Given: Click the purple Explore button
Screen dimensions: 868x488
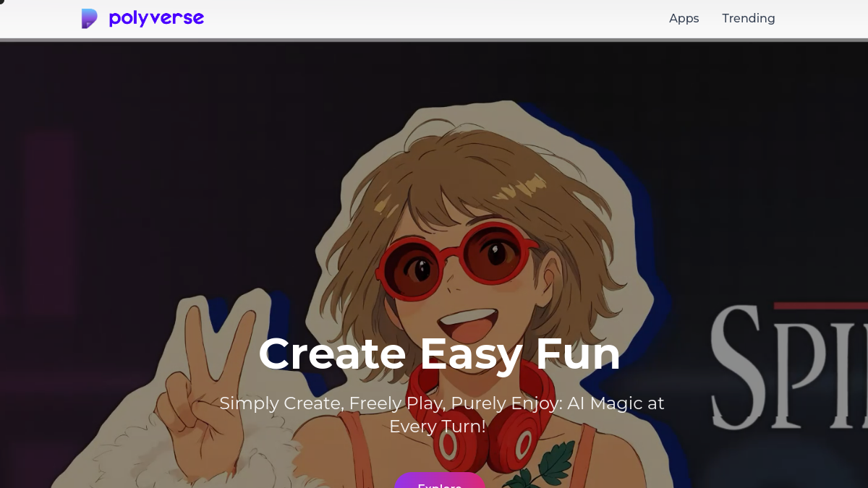Looking at the screenshot, I should (x=440, y=481).
